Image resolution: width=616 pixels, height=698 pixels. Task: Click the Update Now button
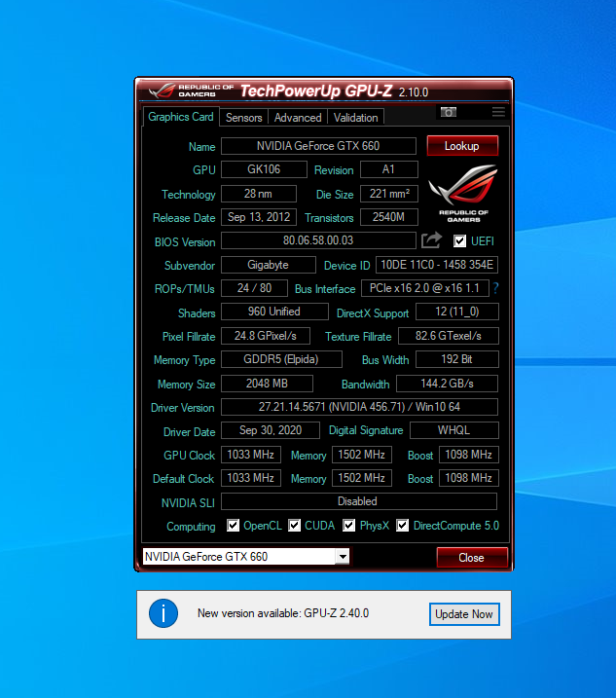464,614
